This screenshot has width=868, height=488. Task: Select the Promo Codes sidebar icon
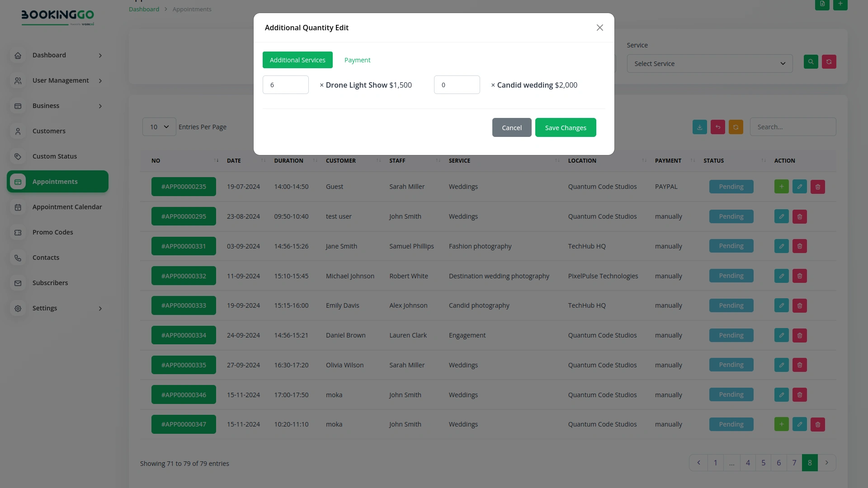point(18,232)
